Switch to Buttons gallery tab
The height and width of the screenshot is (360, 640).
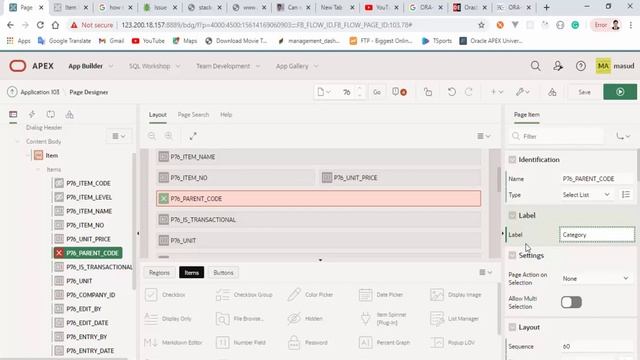223,272
